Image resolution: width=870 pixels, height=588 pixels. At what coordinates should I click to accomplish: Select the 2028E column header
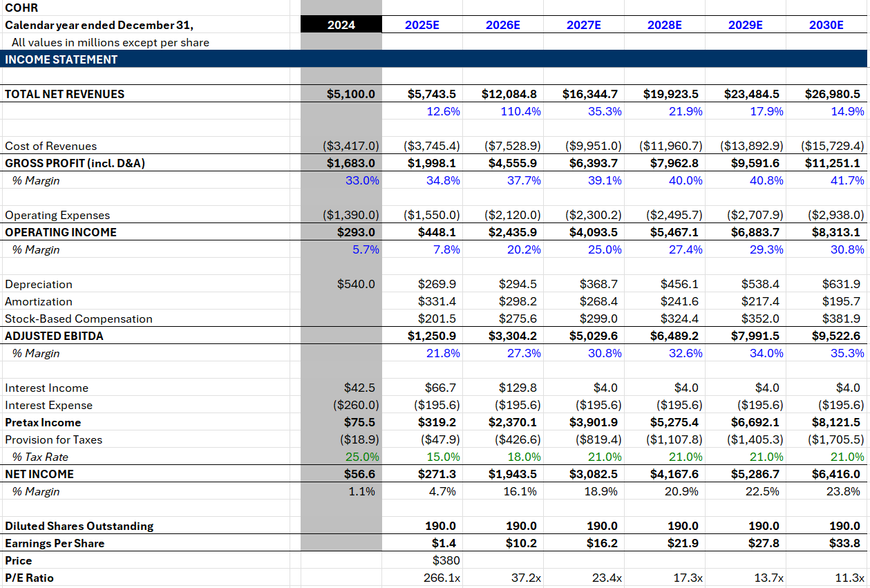[x=665, y=25]
